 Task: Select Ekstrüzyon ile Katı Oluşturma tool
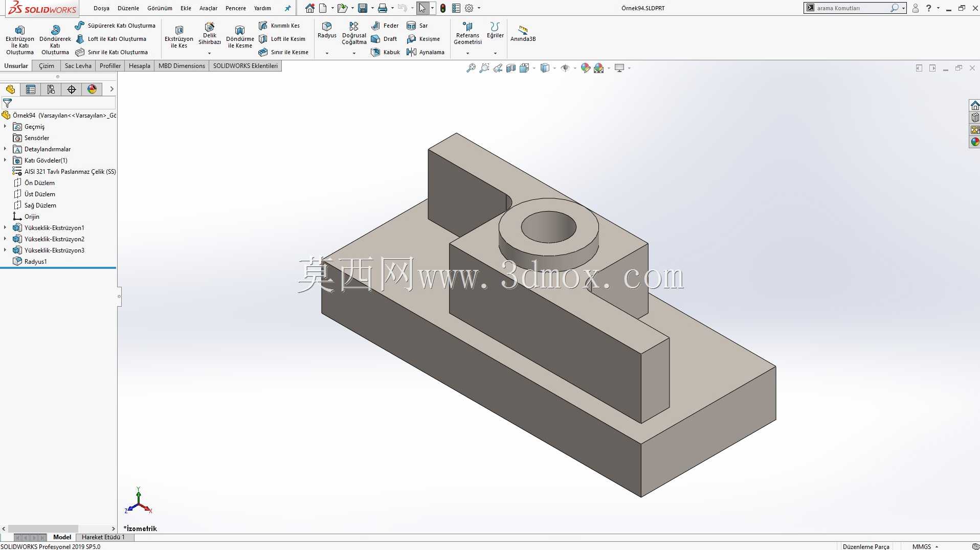pos(20,40)
